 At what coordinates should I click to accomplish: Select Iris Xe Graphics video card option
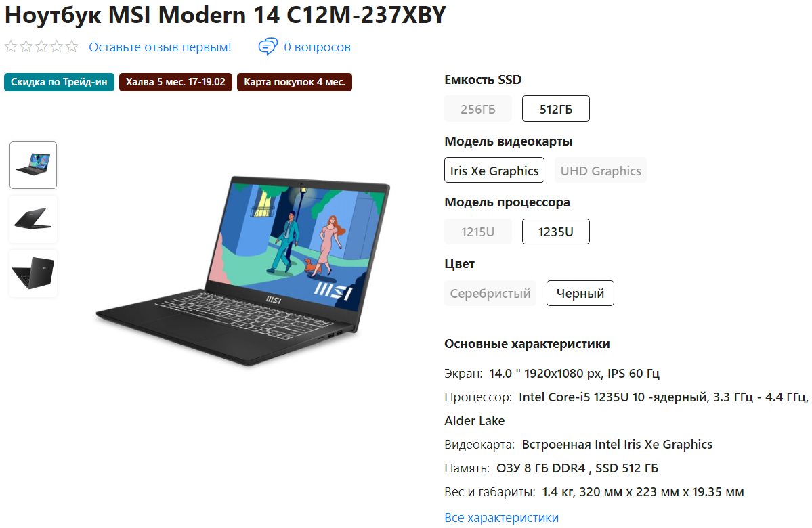(494, 171)
